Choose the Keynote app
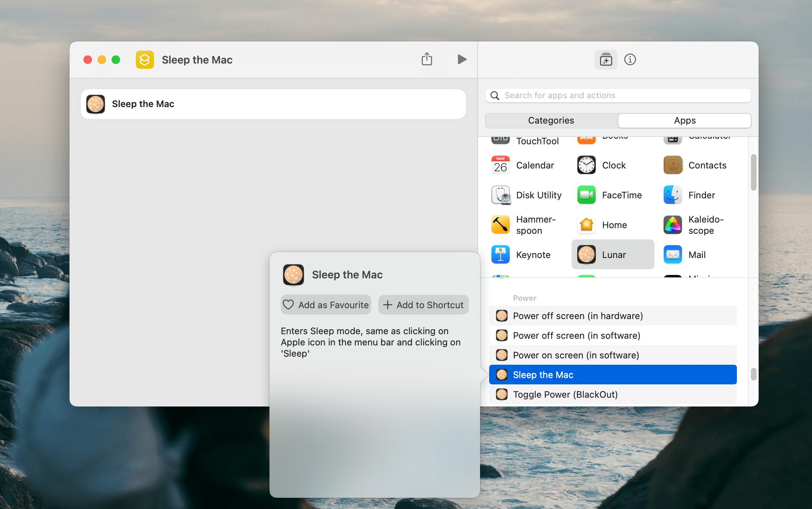The height and width of the screenshot is (509, 812). coord(527,255)
